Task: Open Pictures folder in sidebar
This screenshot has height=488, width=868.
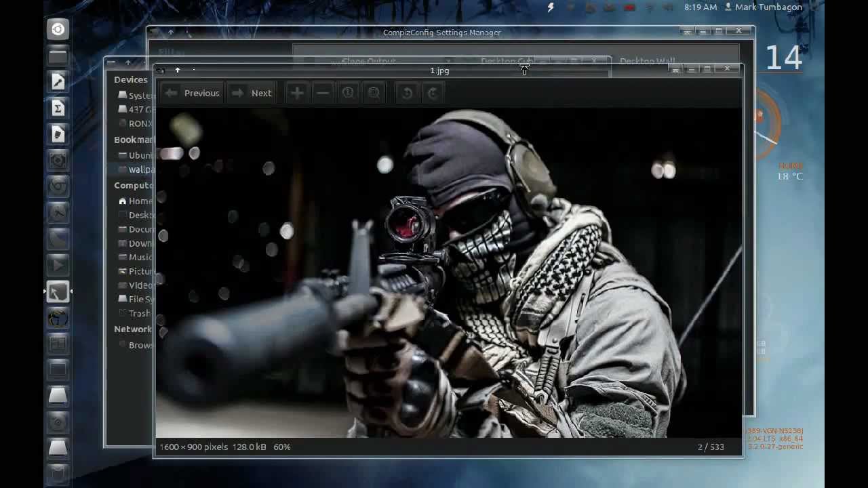Action: [136, 271]
